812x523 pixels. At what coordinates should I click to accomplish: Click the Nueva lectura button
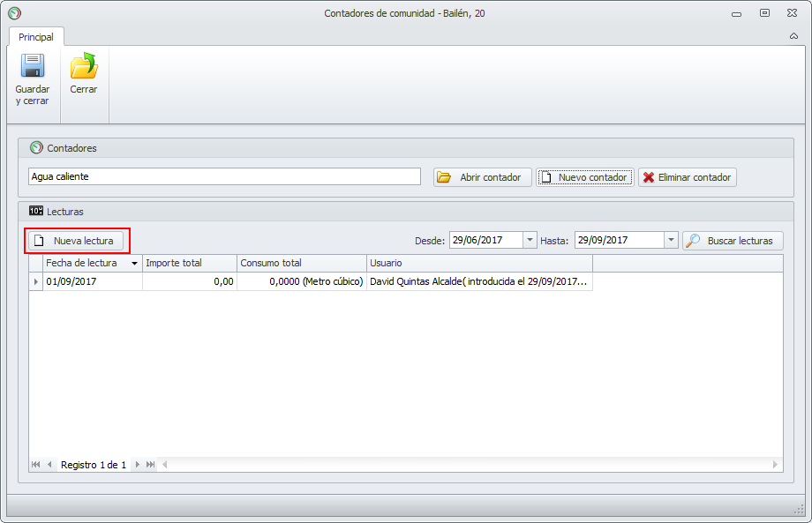[x=76, y=241]
